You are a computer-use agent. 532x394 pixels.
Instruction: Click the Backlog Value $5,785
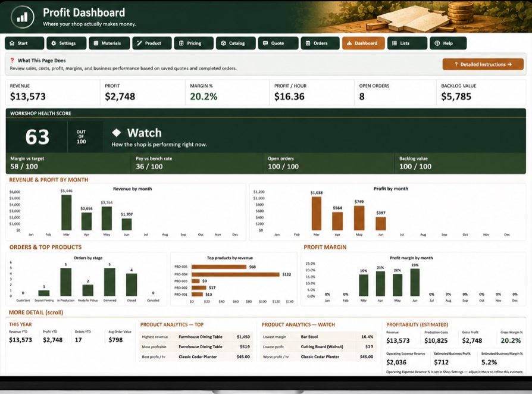(456, 97)
